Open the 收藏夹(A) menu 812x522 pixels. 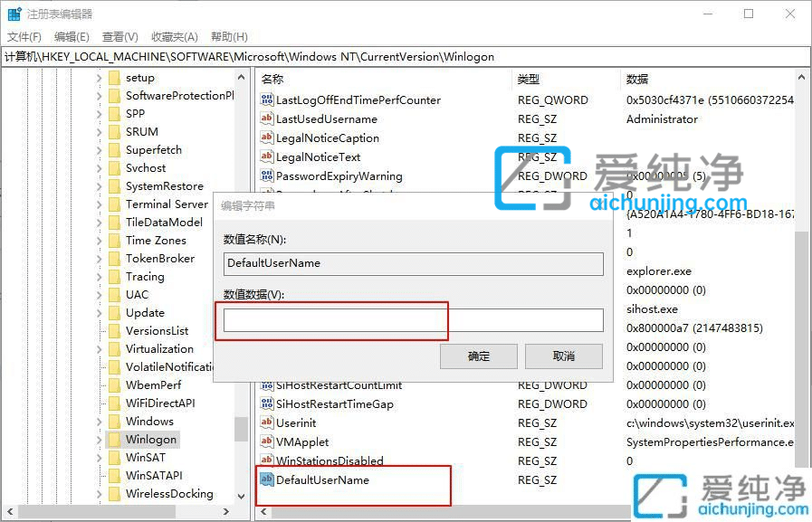175,37
